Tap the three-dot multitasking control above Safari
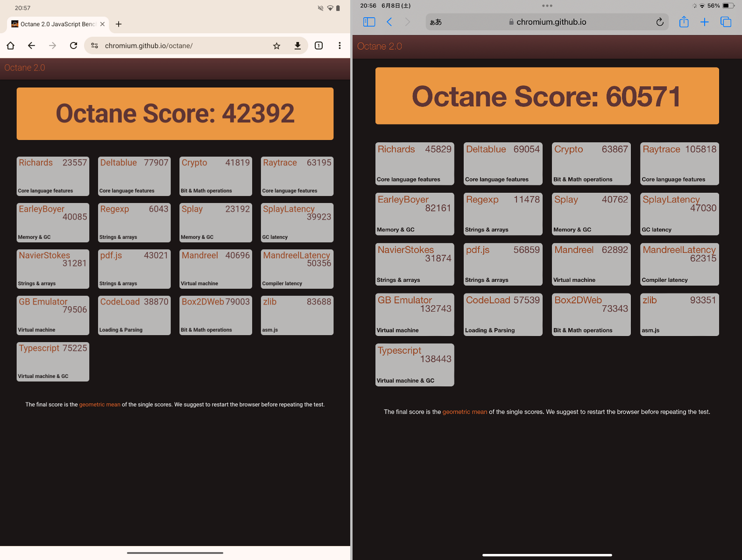The width and height of the screenshot is (742, 560). tap(547, 6)
